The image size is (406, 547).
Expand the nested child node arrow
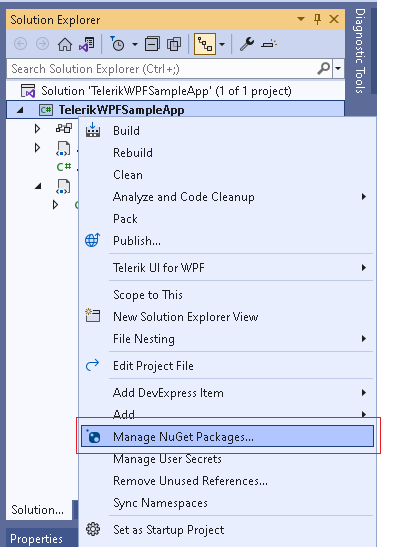coord(55,204)
